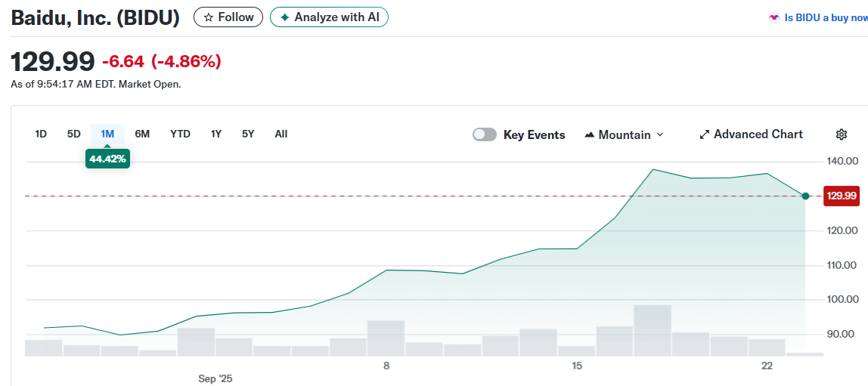Viewport: 868px width, 386px height.
Task: Select the 1M chart range
Action: pyautogui.click(x=107, y=134)
